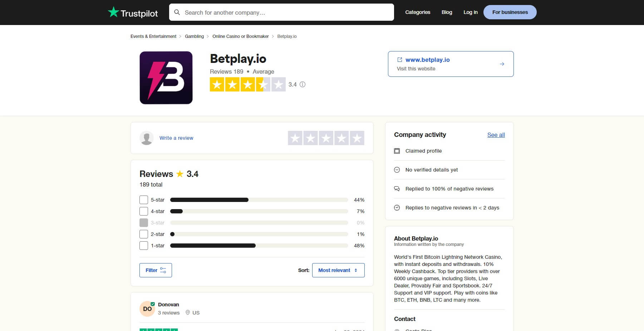Select the Gambling breadcrumb link

pos(194,36)
